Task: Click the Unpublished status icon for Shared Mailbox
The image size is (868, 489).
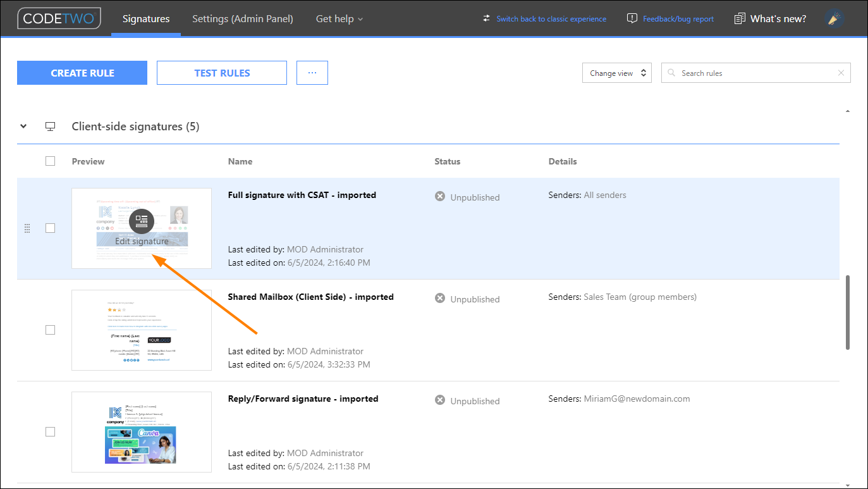Action: tap(440, 299)
